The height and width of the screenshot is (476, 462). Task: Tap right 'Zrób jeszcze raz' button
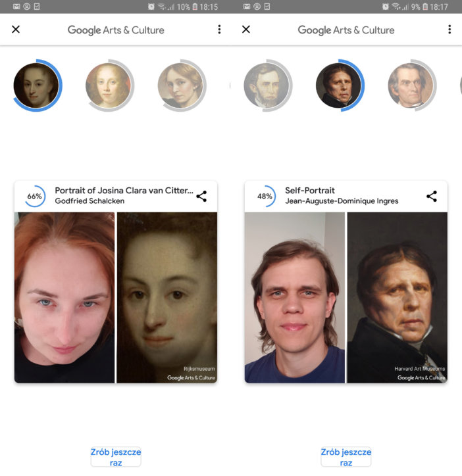(346, 457)
